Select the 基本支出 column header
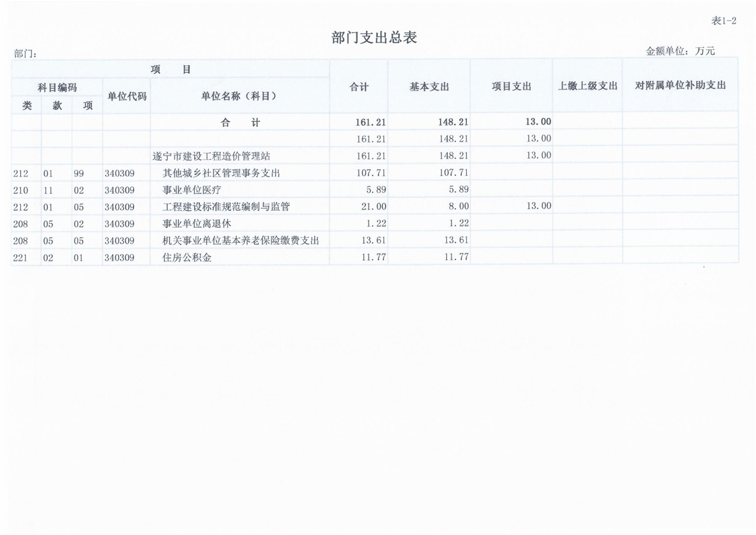The width and height of the screenshot is (756, 535). tap(429, 87)
